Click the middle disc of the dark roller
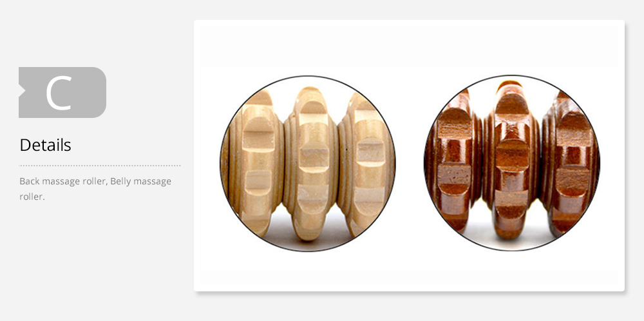Image resolution: width=644 pixels, height=321 pixels. [x=511, y=160]
